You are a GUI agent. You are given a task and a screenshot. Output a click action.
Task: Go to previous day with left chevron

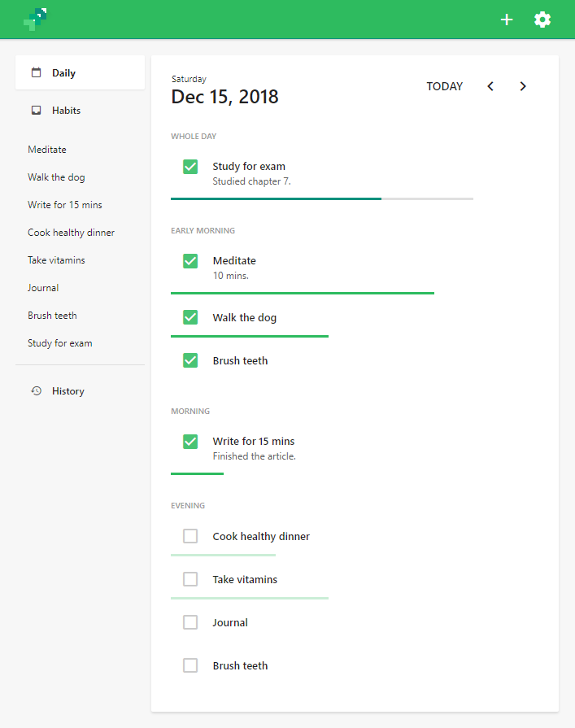(x=490, y=86)
